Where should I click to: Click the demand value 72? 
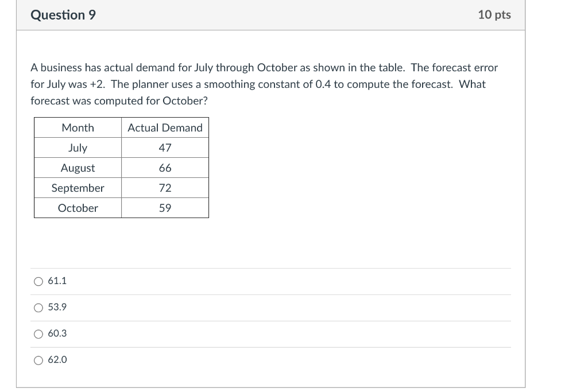[165, 188]
